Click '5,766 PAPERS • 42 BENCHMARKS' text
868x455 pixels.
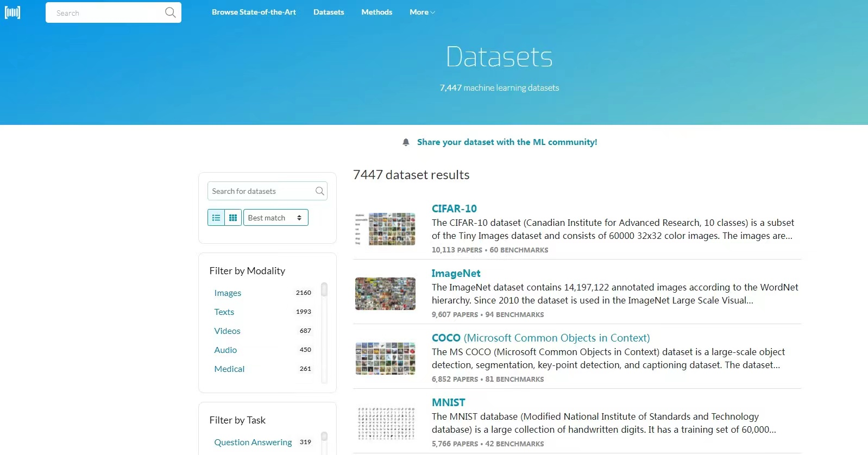point(488,444)
